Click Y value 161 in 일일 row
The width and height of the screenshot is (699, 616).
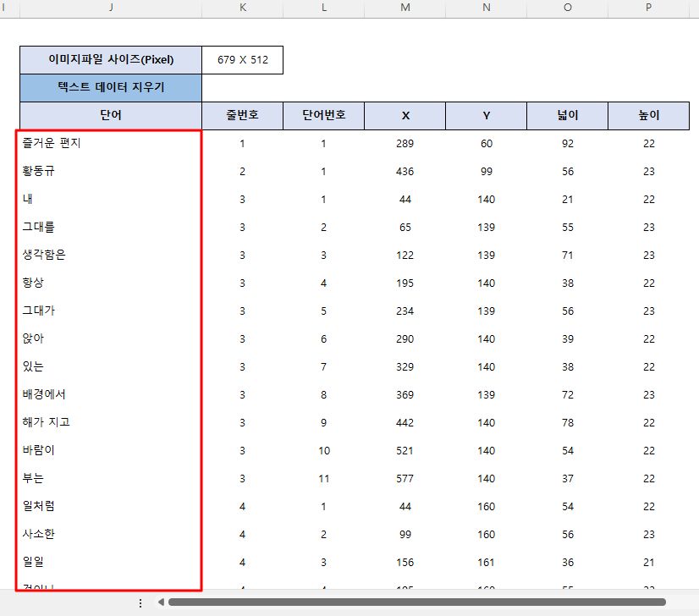[x=487, y=563]
